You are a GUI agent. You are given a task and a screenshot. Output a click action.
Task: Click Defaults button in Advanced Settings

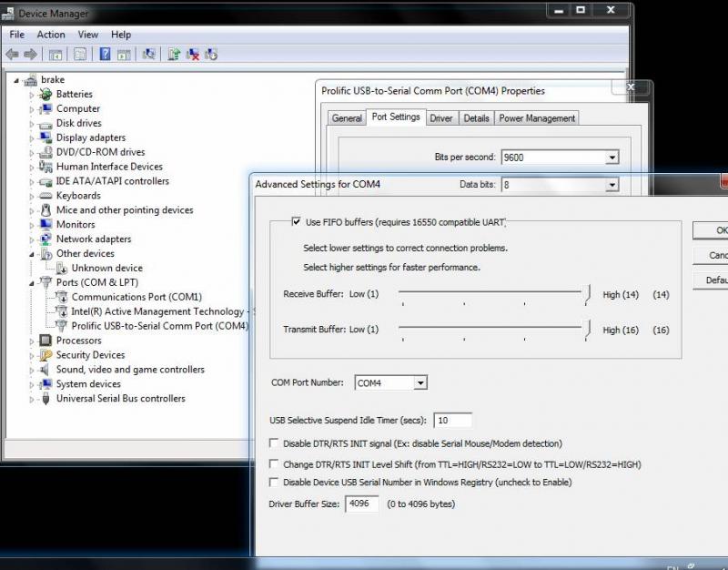711,280
